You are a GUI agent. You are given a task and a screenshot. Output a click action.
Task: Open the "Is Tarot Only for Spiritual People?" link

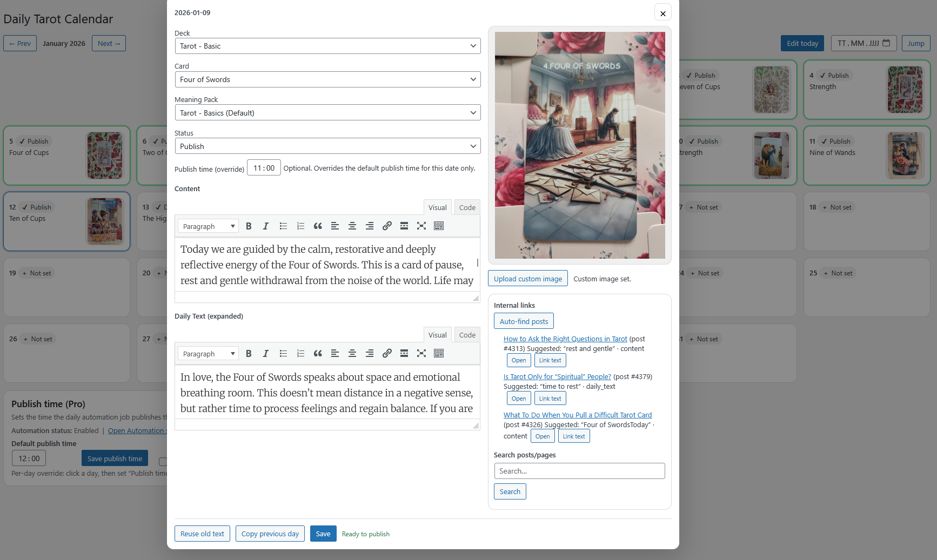click(x=557, y=376)
